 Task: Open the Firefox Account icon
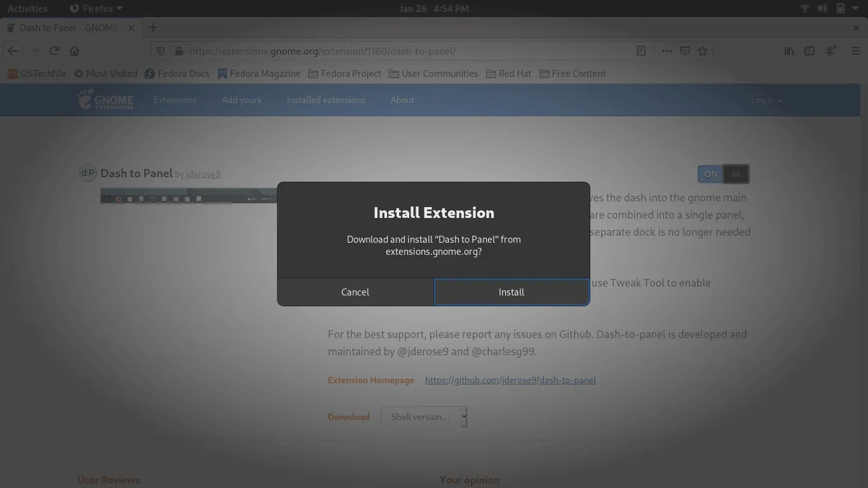[831, 51]
